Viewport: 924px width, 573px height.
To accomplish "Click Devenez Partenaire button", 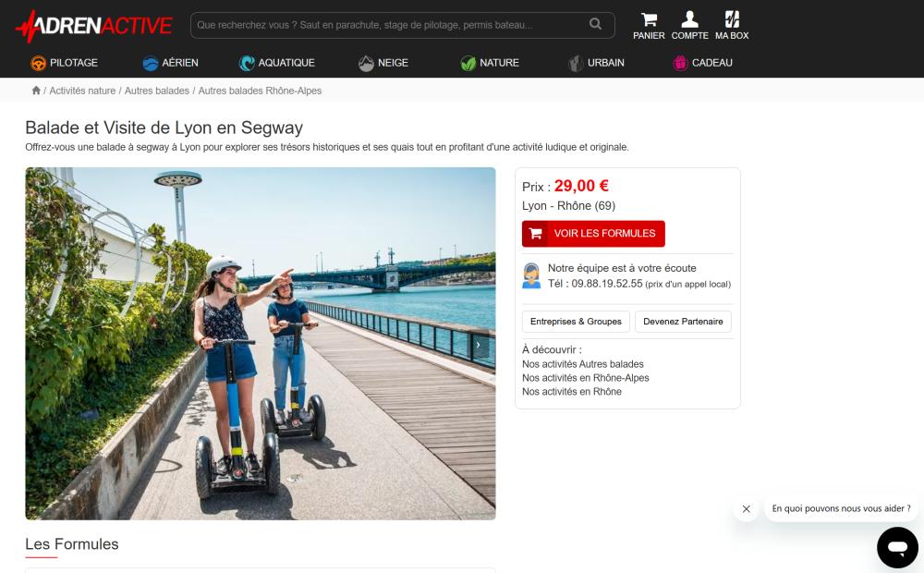I will tap(683, 322).
